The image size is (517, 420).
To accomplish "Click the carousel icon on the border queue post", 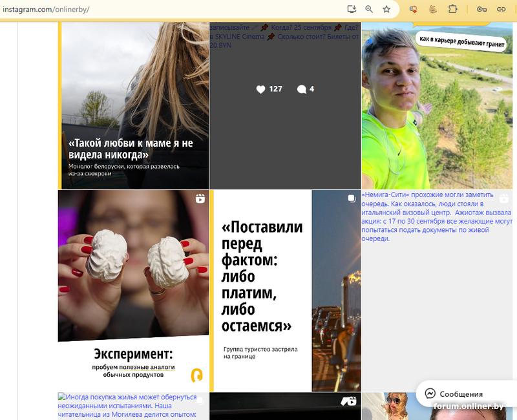I will point(352,198).
